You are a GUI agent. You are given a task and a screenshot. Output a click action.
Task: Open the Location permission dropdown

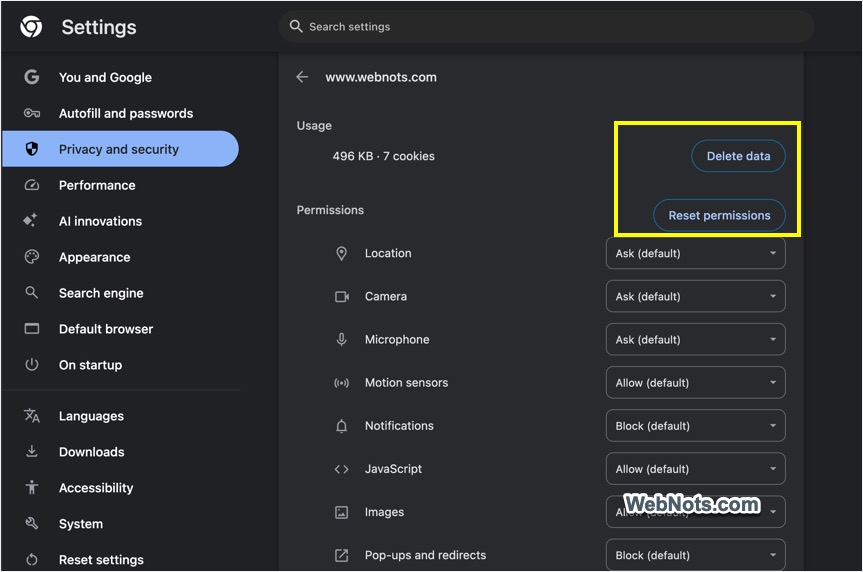point(695,253)
